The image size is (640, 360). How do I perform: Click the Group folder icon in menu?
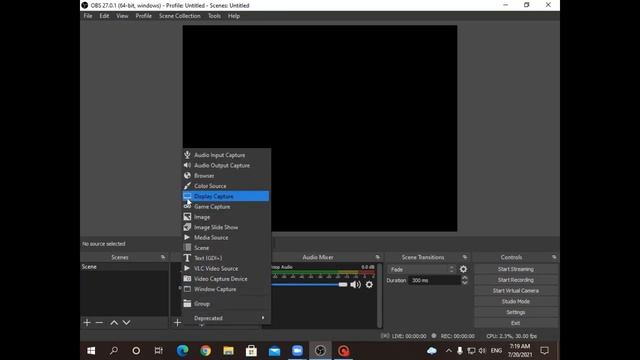(187, 303)
